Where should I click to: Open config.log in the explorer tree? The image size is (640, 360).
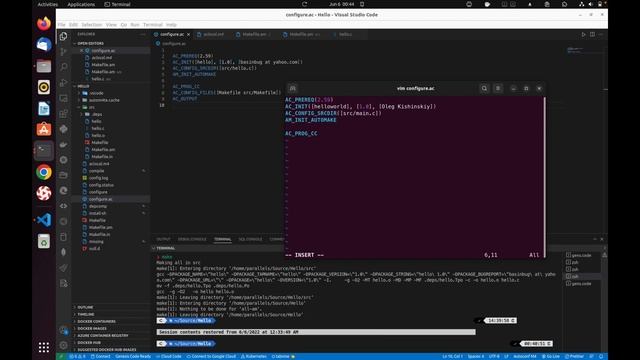coord(98,178)
